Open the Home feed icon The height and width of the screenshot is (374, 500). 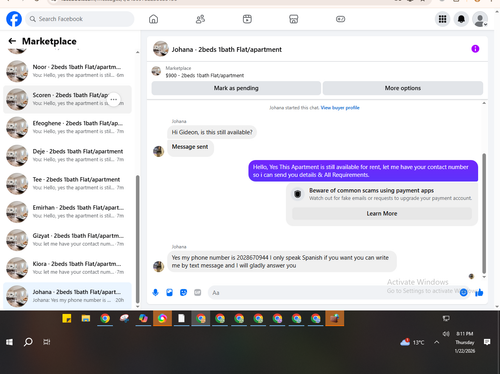[x=153, y=19]
